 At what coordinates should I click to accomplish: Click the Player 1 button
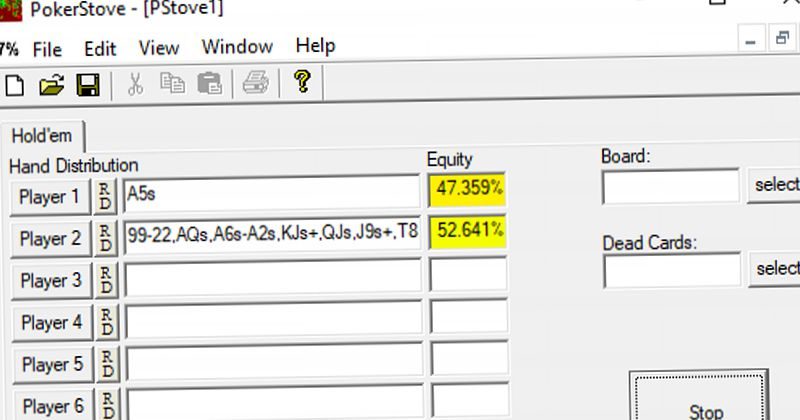tap(49, 197)
